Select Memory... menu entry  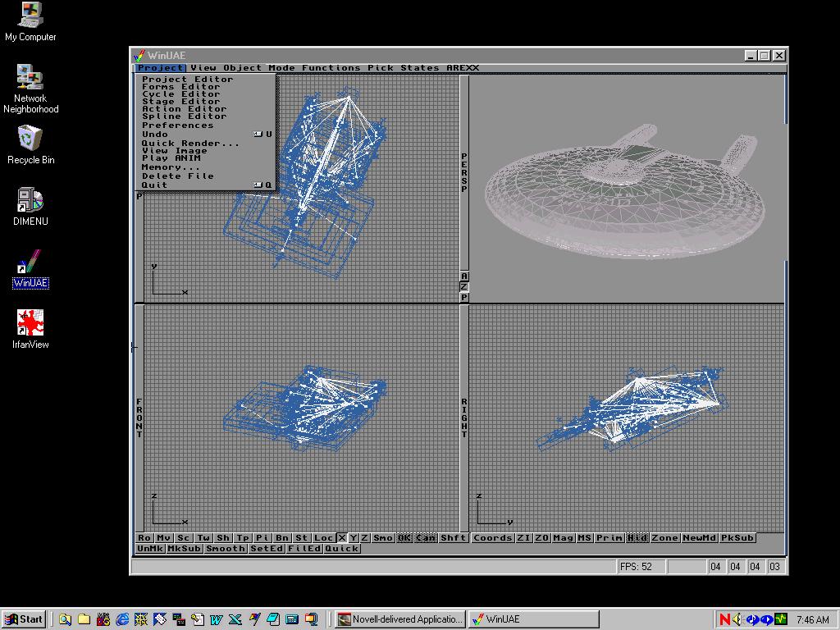click(x=206, y=167)
